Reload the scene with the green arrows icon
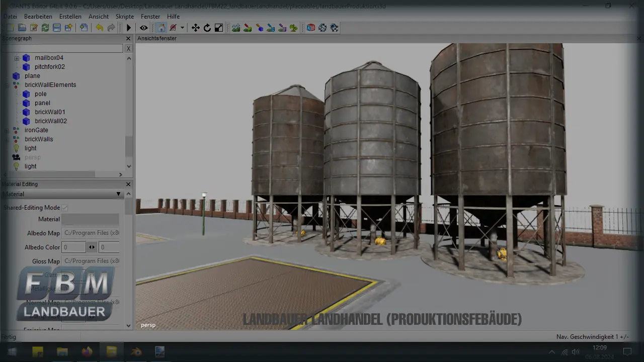Viewport: 644px width, 362px height. click(x=45, y=28)
